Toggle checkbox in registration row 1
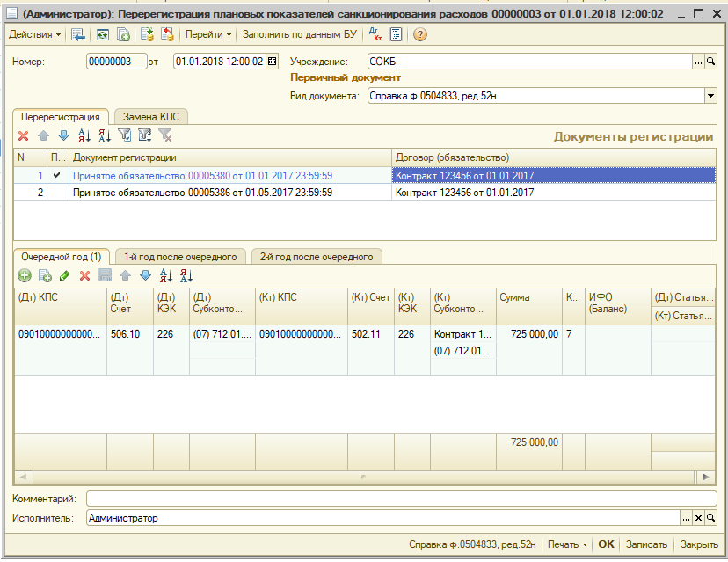728x562 pixels. (57, 175)
